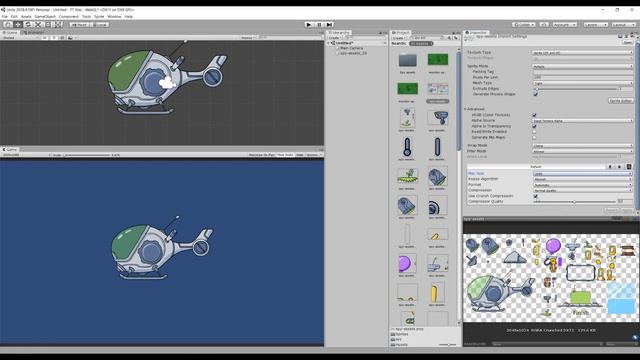Select the Hand tool in Unity toolbar
The width and height of the screenshot is (640, 360).
pyautogui.click(x=8, y=24)
